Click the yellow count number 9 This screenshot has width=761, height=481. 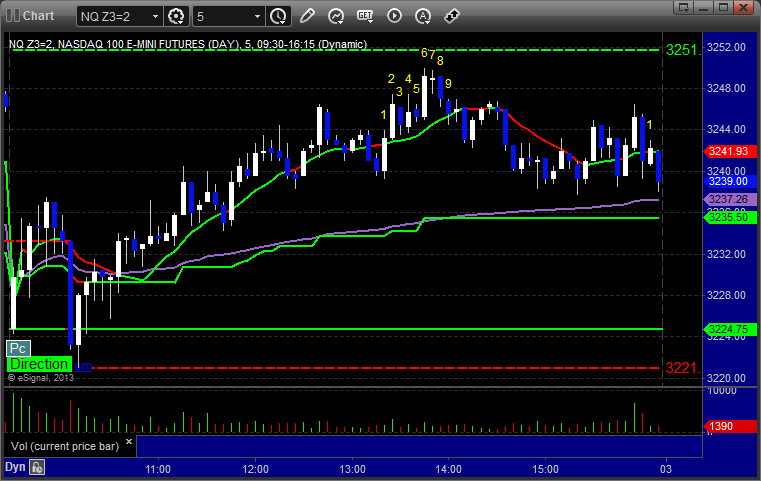pos(448,83)
